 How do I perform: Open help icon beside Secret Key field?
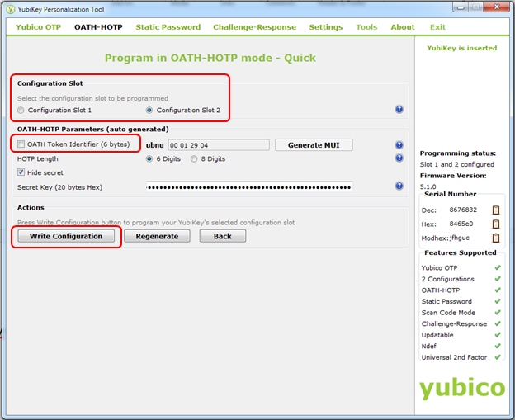tap(399, 186)
